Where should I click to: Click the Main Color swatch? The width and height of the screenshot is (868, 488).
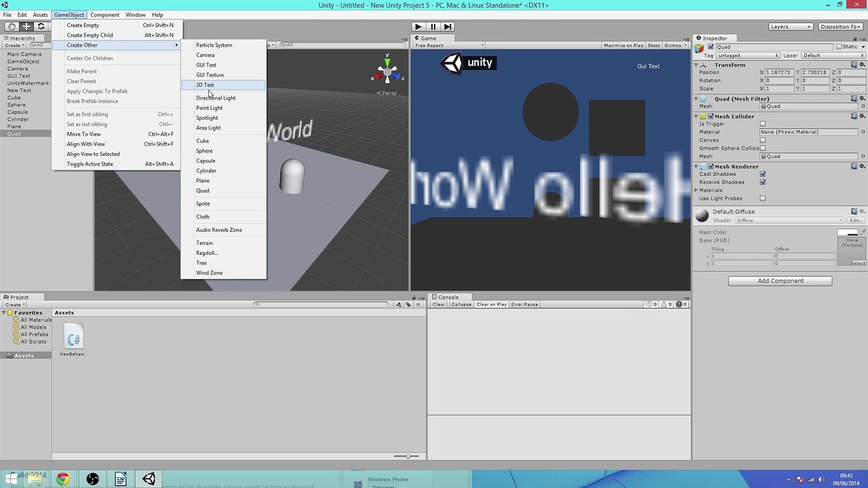[x=847, y=232]
